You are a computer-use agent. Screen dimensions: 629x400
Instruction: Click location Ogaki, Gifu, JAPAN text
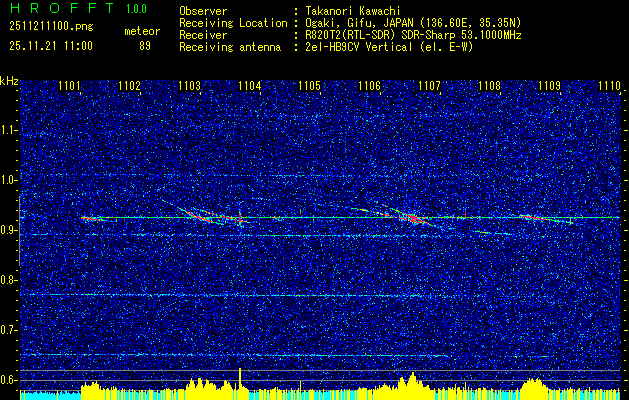[x=413, y=23]
